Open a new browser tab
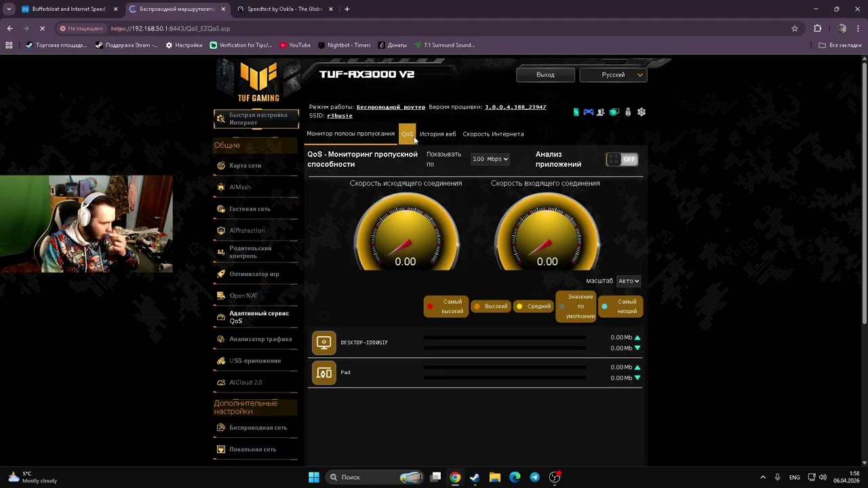 click(x=347, y=9)
